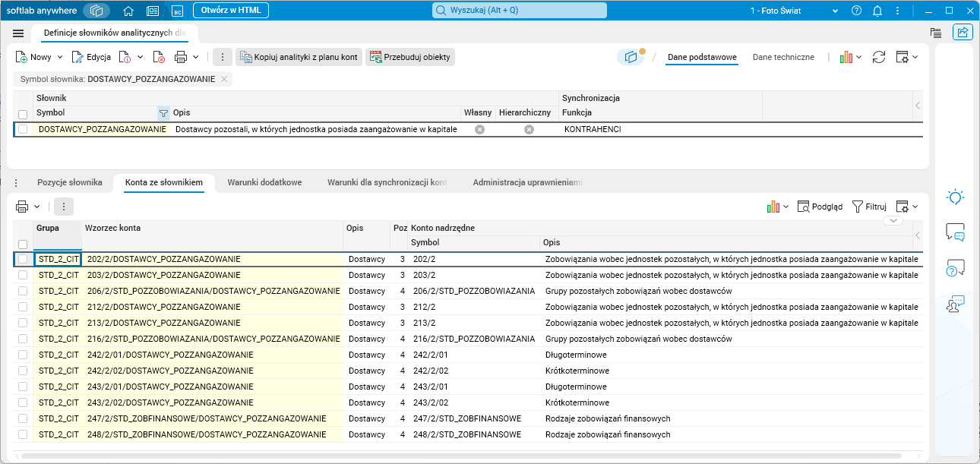Click the Symbol column filter funnel icon
Screen dimensions: 980x464
[x=163, y=113]
